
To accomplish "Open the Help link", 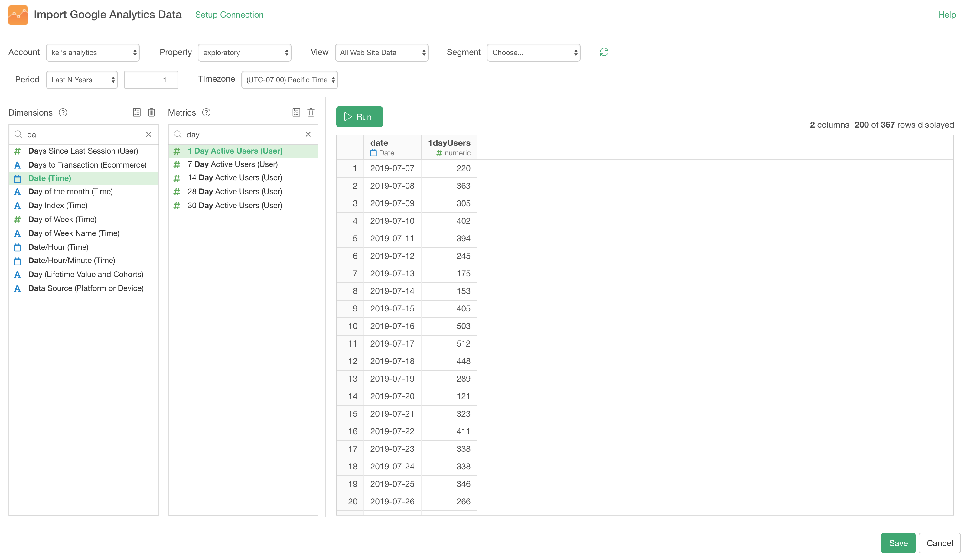I will pyautogui.click(x=947, y=15).
